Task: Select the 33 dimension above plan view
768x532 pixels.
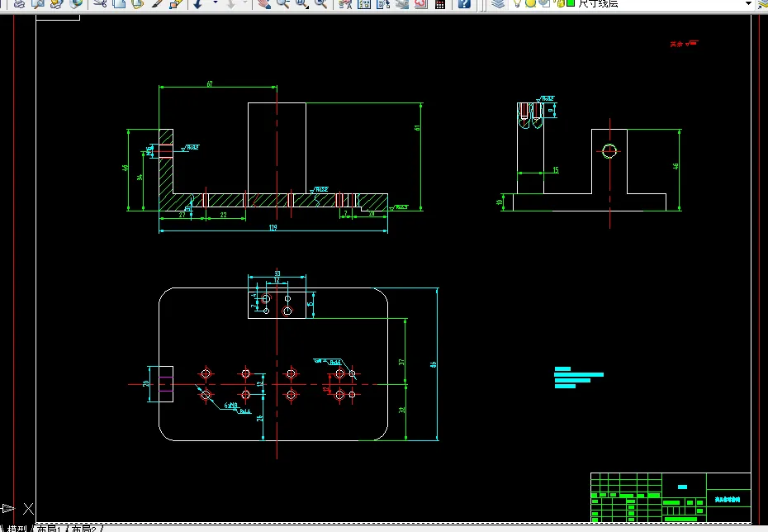Action: (277, 273)
